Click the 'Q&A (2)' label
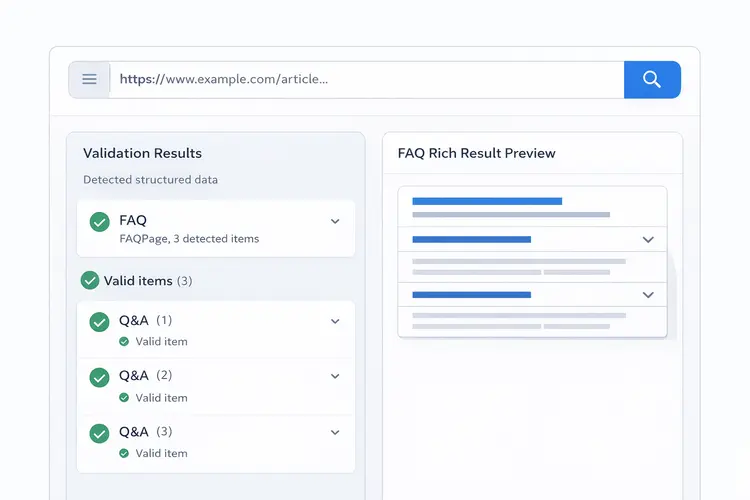Viewport: 750px width, 500px height. [x=145, y=375]
